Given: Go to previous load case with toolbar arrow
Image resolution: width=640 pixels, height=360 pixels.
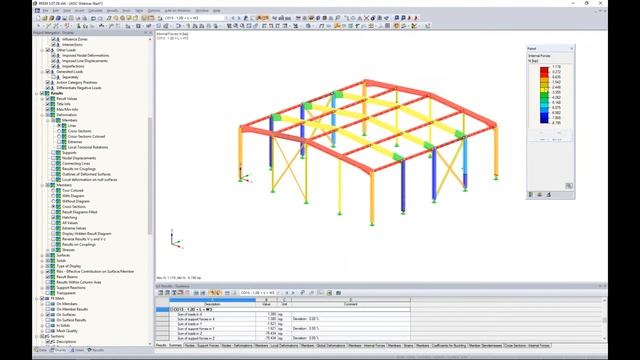Looking at the screenshot, I should (x=233, y=18).
